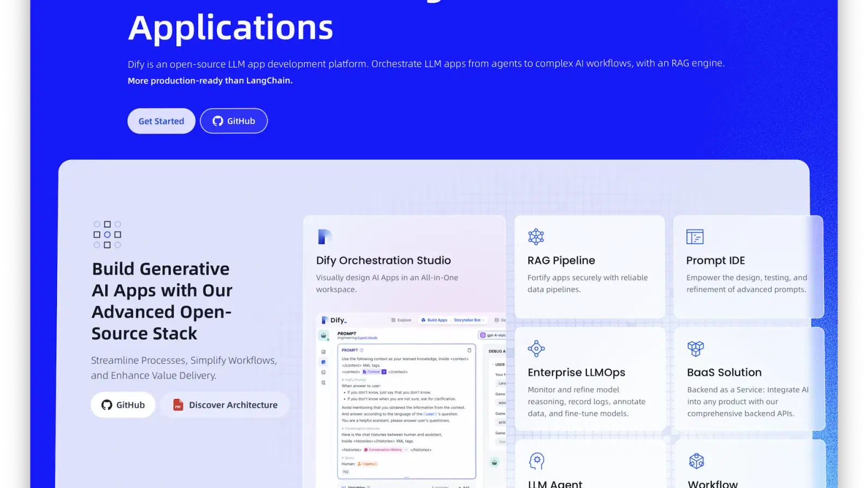Click the Dify logo in Orchestration Studio card
This screenshot has width=868, height=488.
click(324, 237)
